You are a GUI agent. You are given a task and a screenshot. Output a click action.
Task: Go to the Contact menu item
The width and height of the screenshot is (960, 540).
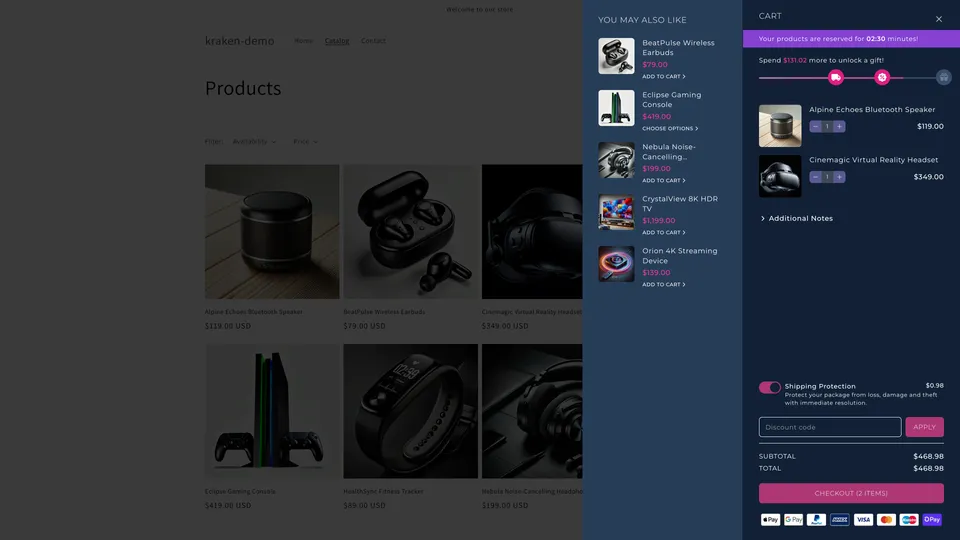tap(373, 41)
